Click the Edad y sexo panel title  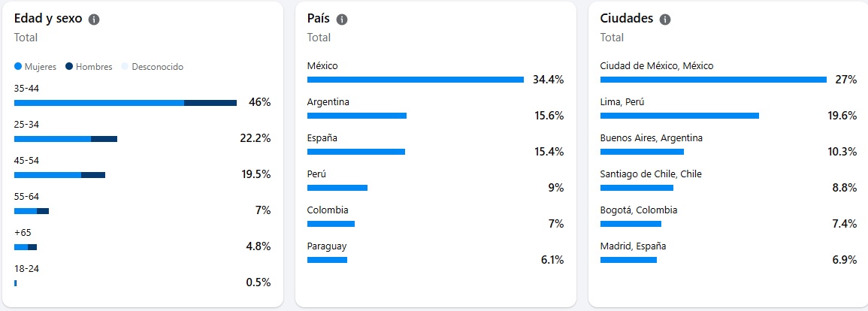click(47, 20)
